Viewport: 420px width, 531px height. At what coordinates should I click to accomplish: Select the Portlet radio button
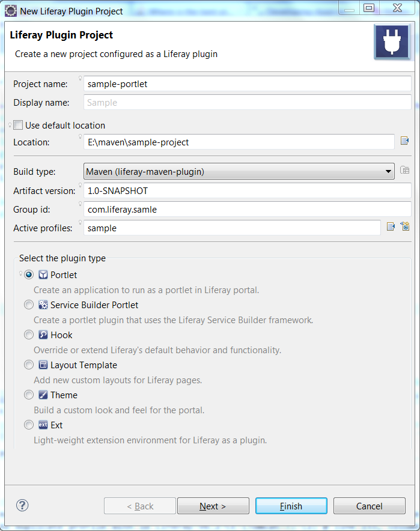(x=29, y=275)
